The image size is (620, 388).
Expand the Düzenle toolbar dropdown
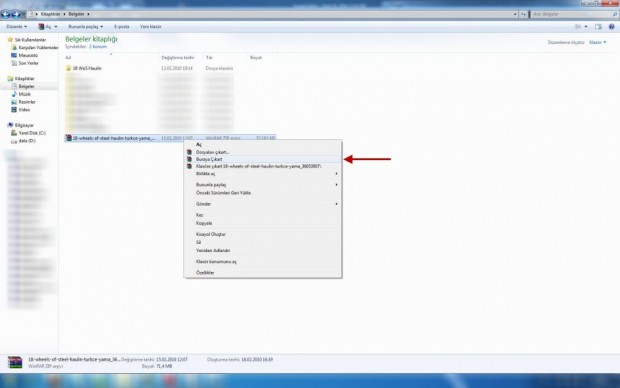(x=17, y=26)
